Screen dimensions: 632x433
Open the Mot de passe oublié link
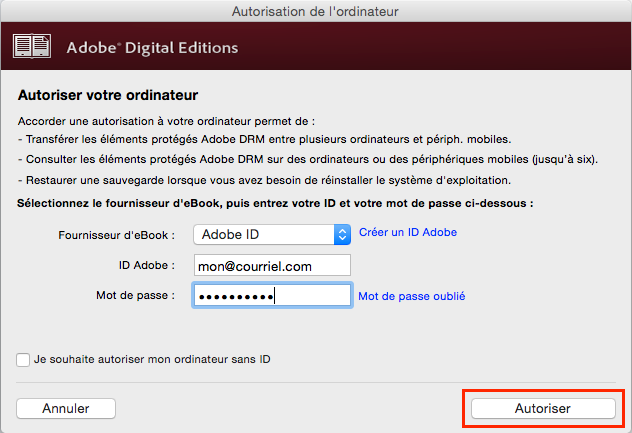tap(412, 296)
